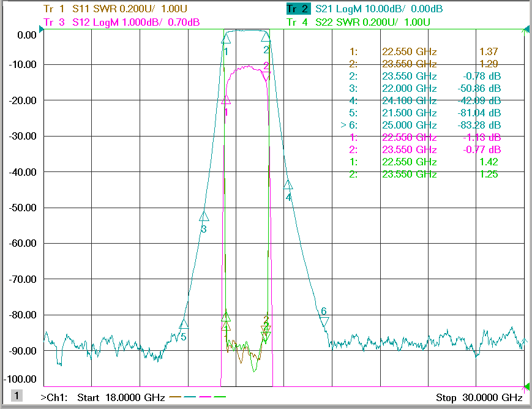The height and width of the screenshot is (409, 532).
Task: Click teal trace legend dash in status bar
Action: click(190, 396)
